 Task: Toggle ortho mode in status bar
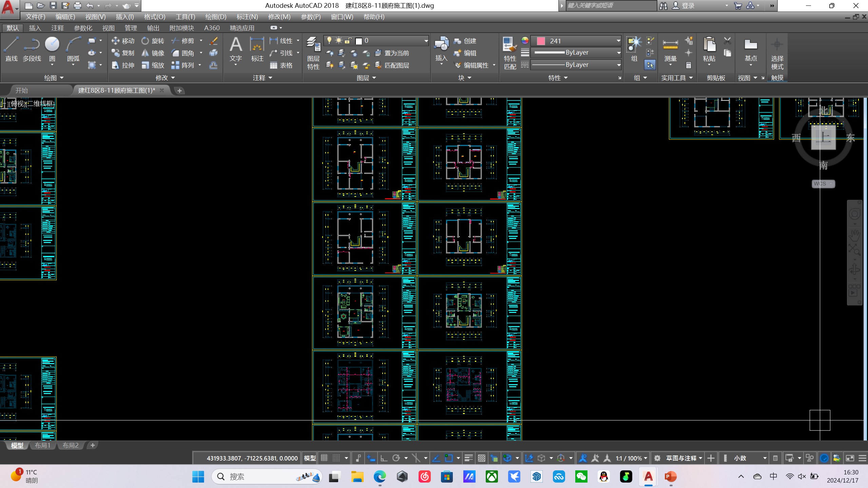[x=384, y=458]
